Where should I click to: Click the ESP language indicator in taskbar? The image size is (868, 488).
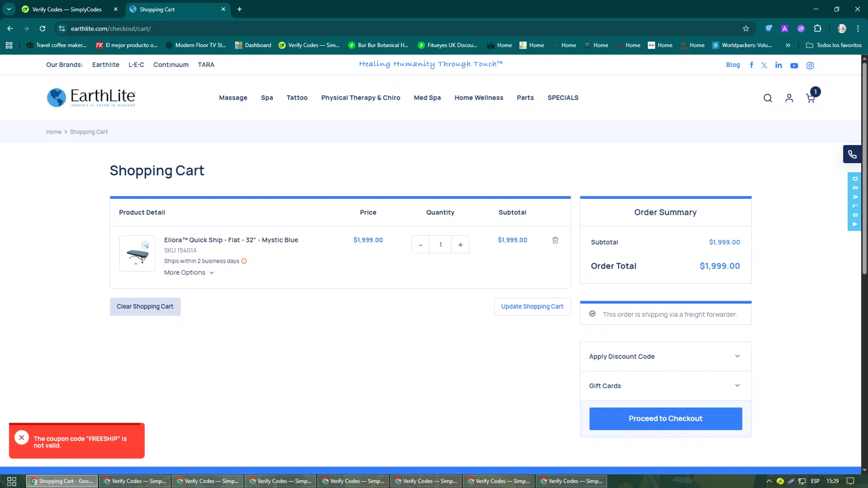click(x=815, y=481)
